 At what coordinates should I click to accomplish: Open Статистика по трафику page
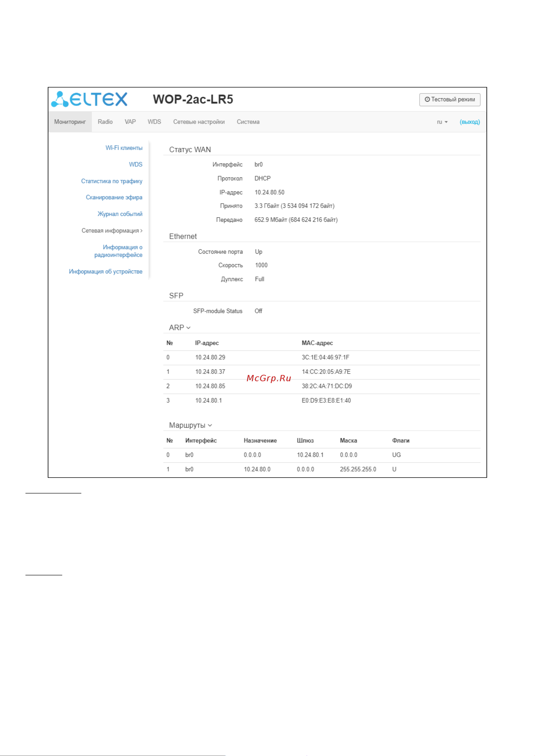[x=112, y=181]
